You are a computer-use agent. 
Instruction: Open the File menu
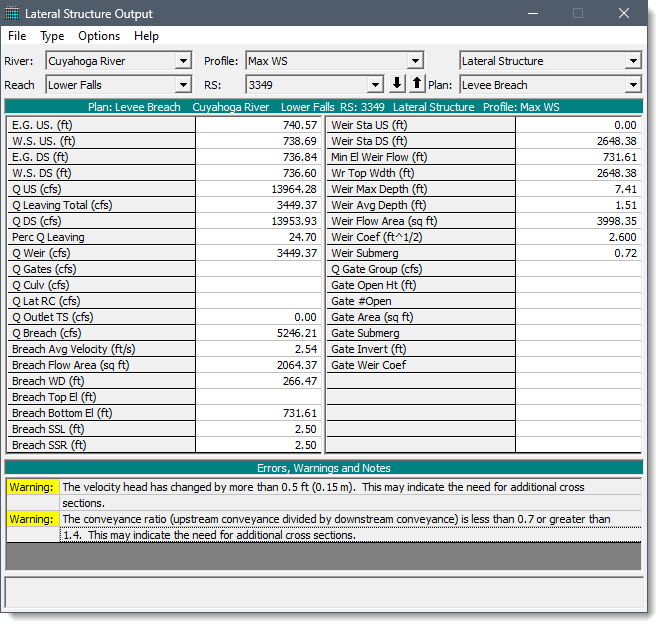point(17,36)
